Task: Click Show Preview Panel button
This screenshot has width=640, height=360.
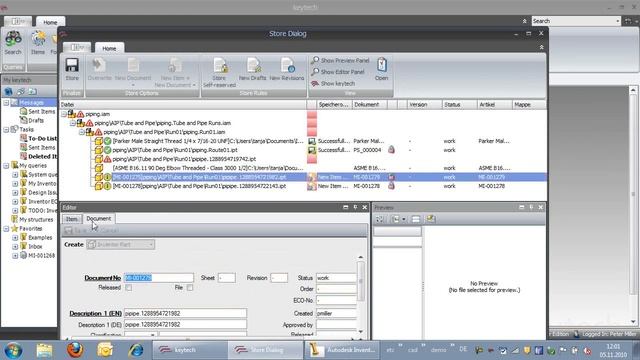Action: coord(340,60)
